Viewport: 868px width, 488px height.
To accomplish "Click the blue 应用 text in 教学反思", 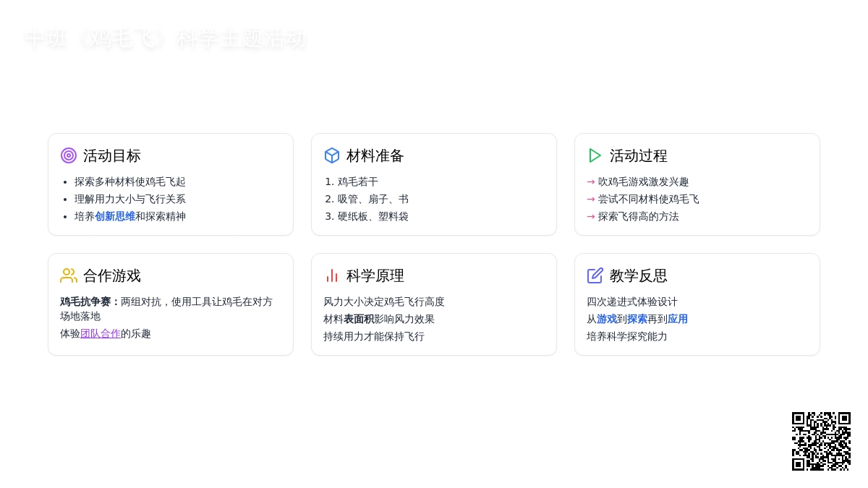I will tap(678, 320).
